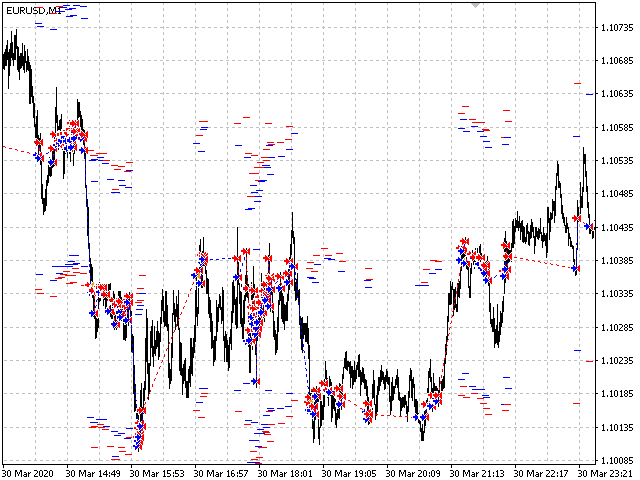Select the 1.10085 price axis label
The image size is (640, 480).
[x=617, y=461]
